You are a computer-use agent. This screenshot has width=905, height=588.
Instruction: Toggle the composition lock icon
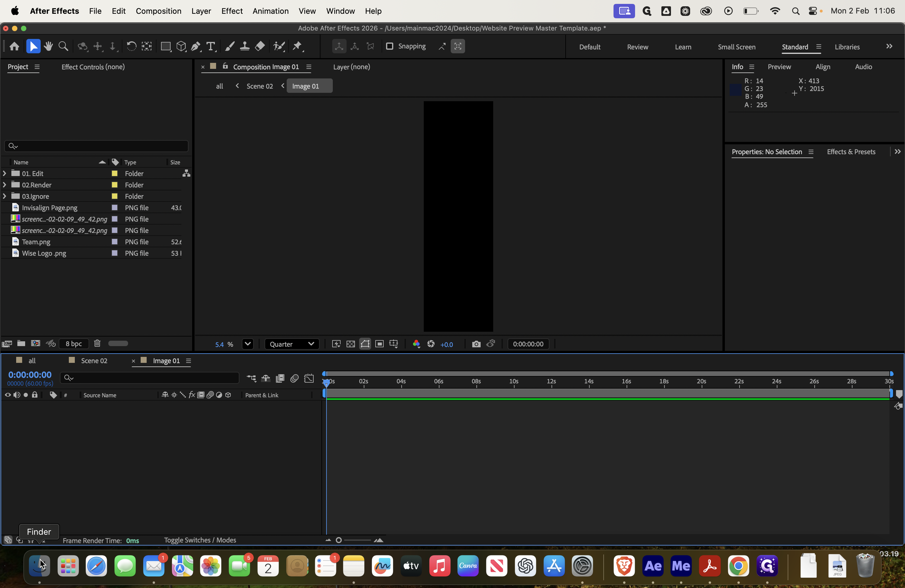[x=225, y=66]
